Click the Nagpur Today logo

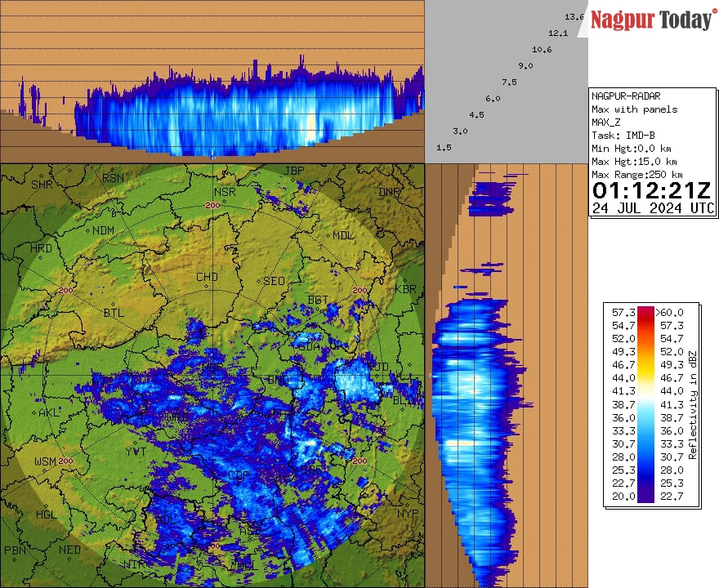(x=650, y=18)
